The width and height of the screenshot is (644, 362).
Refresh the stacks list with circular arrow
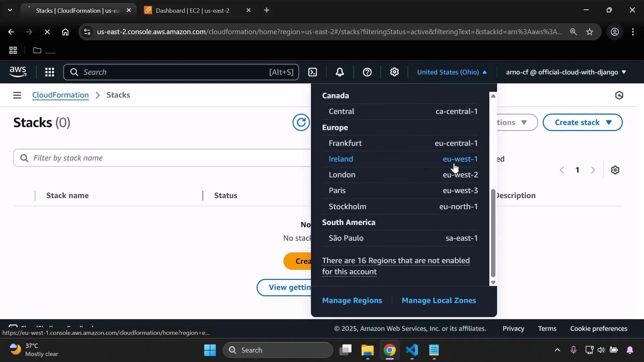pyautogui.click(x=301, y=122)
